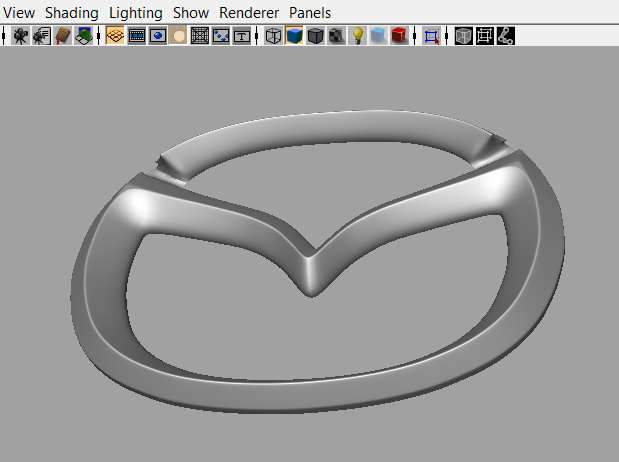This screenshot has height=462, width=619.
Task: Click the Use All Lights lightbulb
Action: [x=357, y=36]
